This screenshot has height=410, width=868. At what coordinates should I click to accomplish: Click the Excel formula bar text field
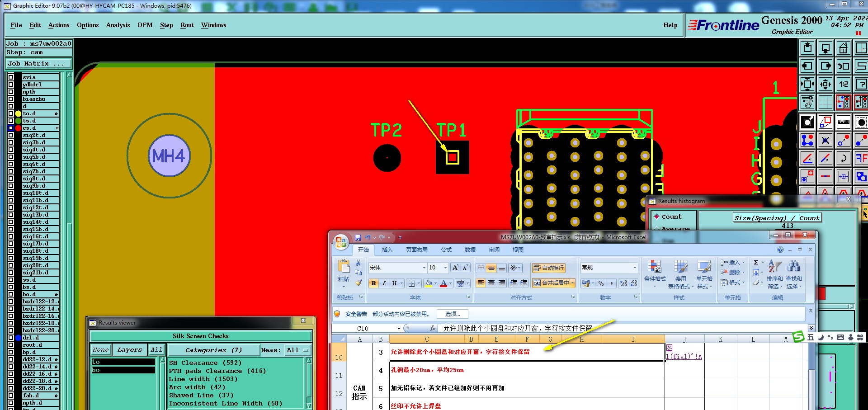tap(623, 328)
